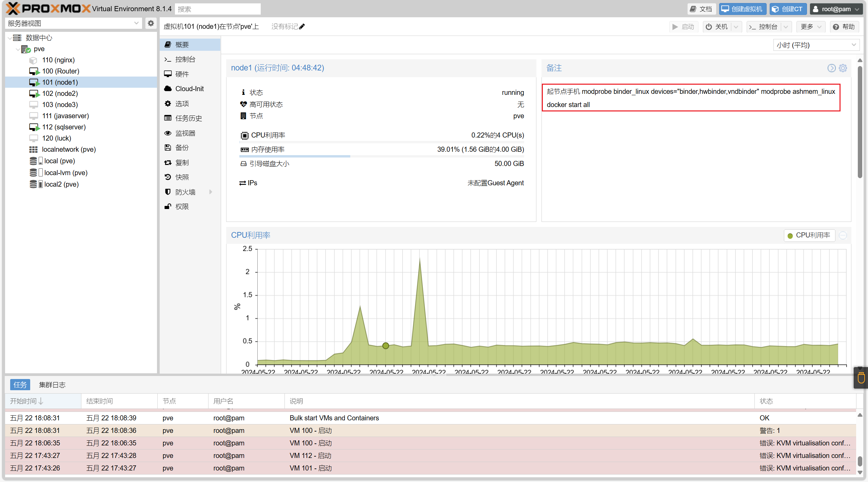Click the 创建虚拟机 create VM button
The width and height of the screenshot is (868, 482).
pos(742,9)
